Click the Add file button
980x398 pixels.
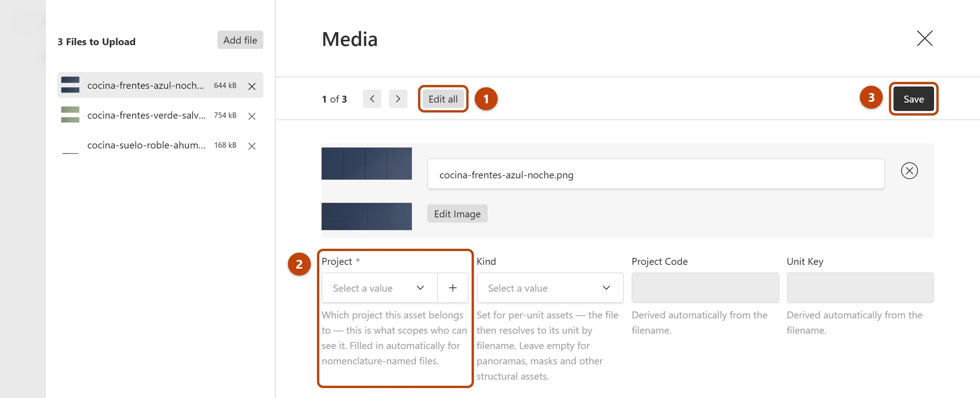click(x=240, y=40)
